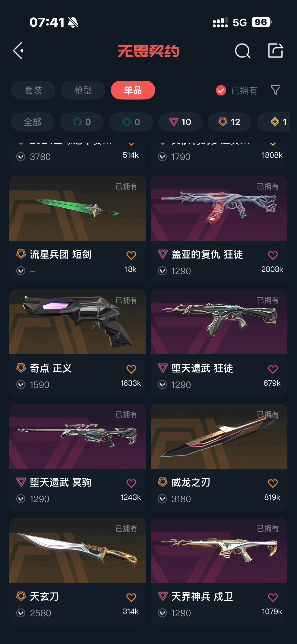Filter by pink tier with 10 items
The height and width of the screenshot is (644, 297).
[180, 122]
